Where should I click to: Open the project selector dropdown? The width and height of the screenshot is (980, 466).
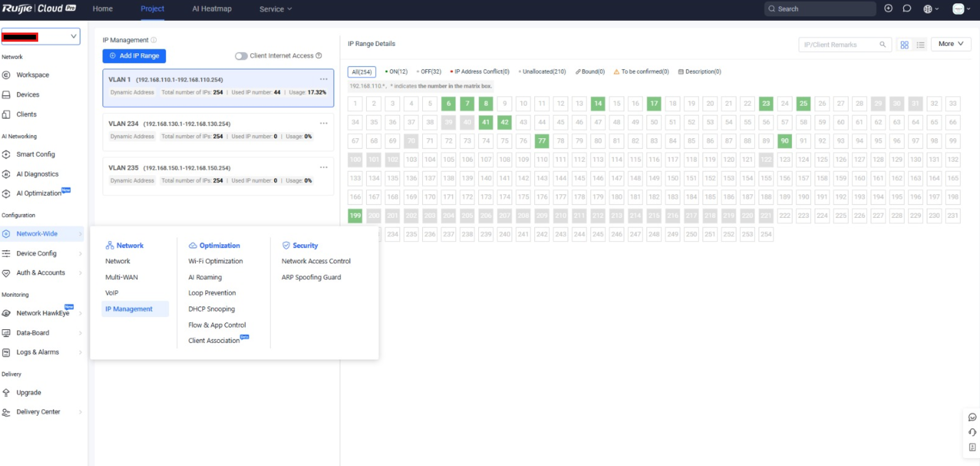point(40,36)
